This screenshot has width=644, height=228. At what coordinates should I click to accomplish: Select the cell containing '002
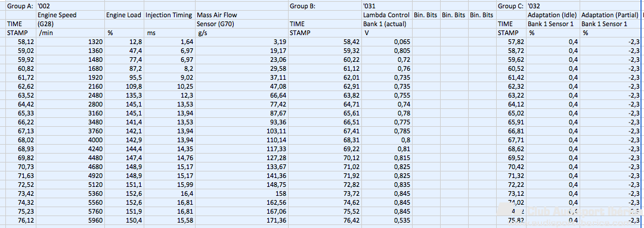pyautogui.click(x=70, y=6)
